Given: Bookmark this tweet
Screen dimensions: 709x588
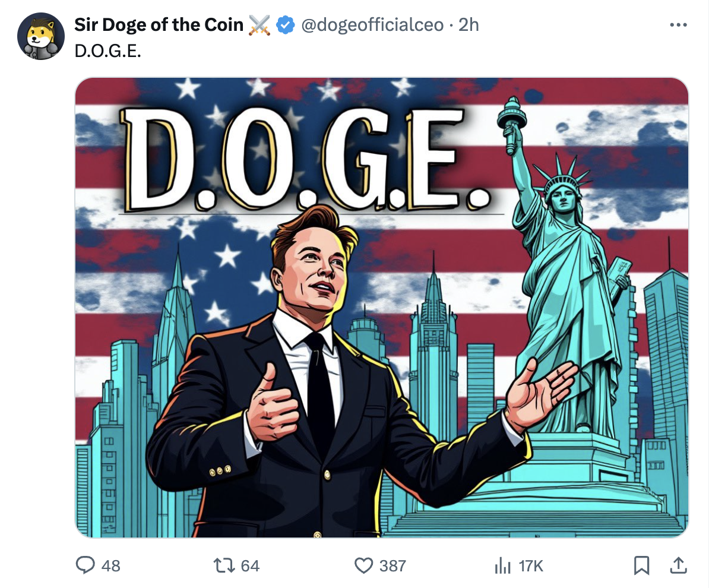Looking at the screenshot, I should pyautogui.click(x=641, y=566).
